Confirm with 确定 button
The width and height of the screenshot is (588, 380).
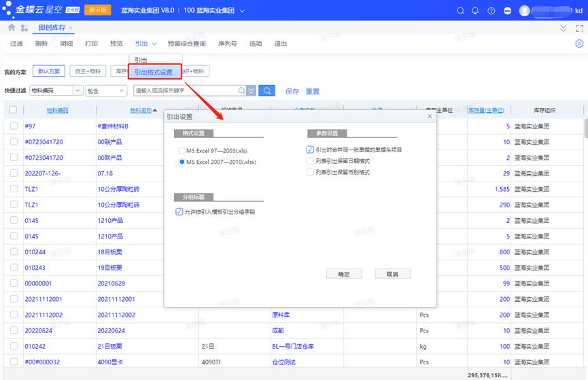(x=344, y=274)
